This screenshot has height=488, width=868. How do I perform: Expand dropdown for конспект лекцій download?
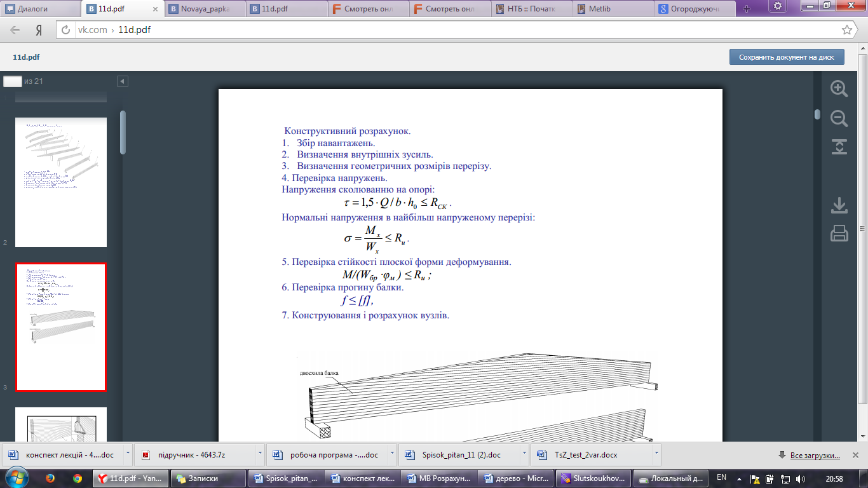coord(128,455)
